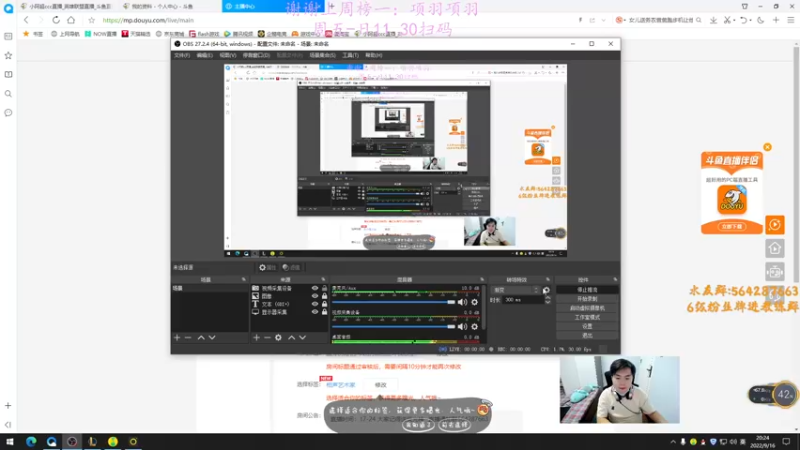Move the scene down with the arrow in the Scenes panel
This screenshot has height=450, width=800.
[212, 338]
